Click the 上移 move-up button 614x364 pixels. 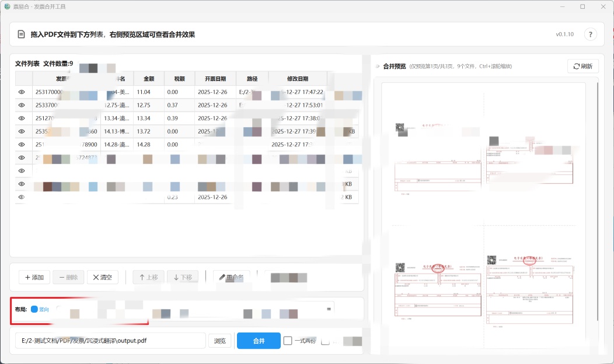point(148,277)
